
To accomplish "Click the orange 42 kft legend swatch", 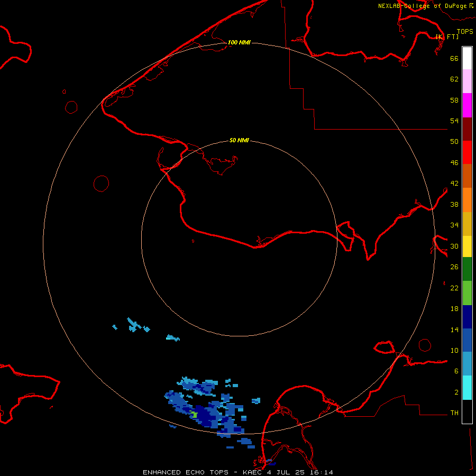I will (467, 200).
